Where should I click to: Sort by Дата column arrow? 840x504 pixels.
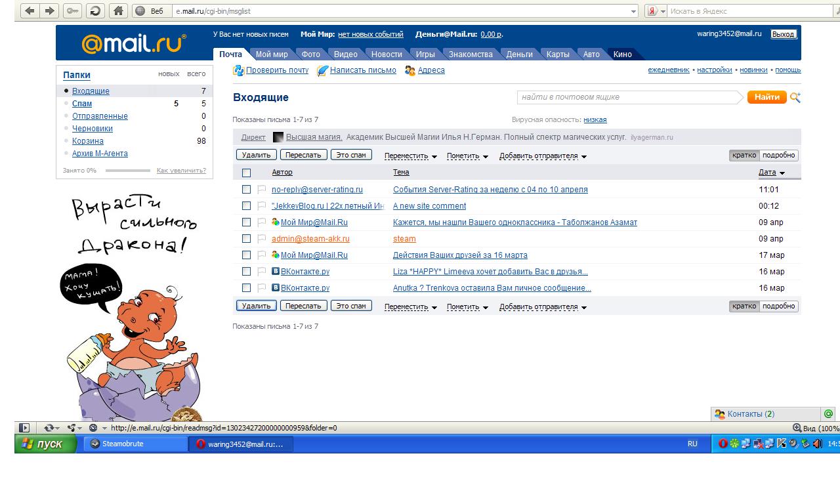(x=782, y=173)
